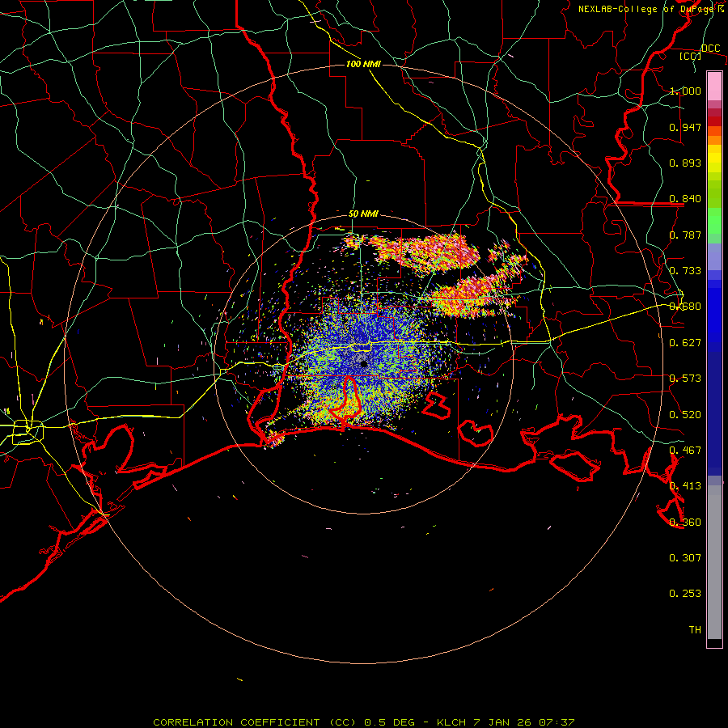The height and width of the screenshot is (728, 728).
Task: Click the 100 NMI range ring label
Action: click(363, 64)
